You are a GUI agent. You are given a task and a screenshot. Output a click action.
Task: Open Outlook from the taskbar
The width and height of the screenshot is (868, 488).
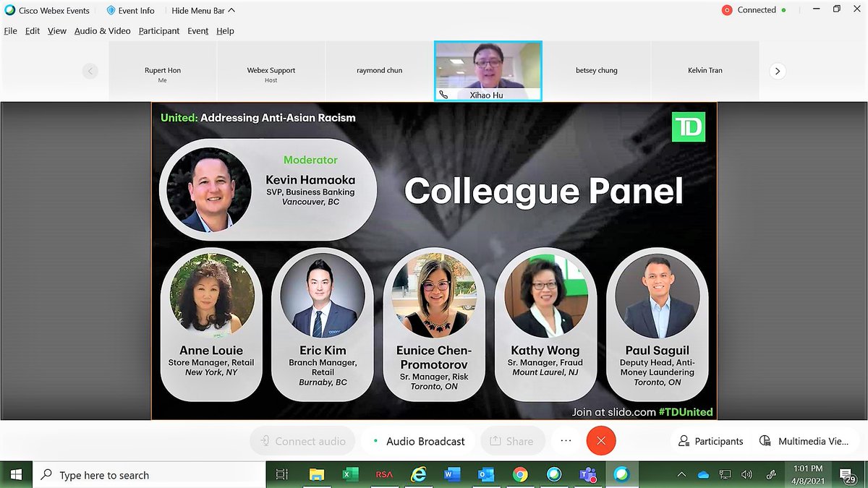(486, 475)
